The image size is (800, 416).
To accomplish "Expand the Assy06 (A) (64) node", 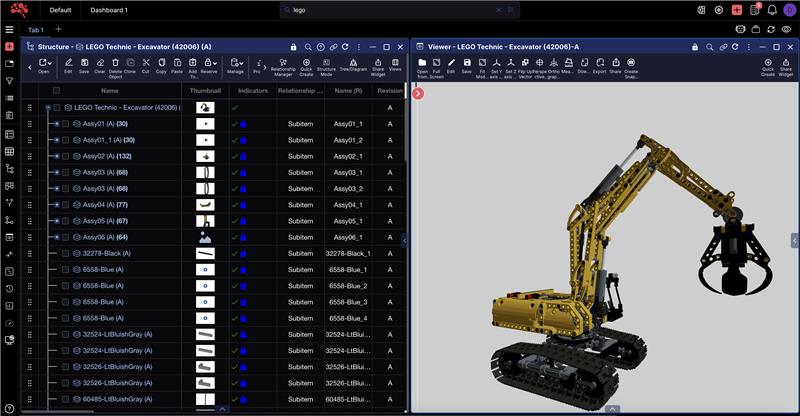I will [x=57, y=237].
